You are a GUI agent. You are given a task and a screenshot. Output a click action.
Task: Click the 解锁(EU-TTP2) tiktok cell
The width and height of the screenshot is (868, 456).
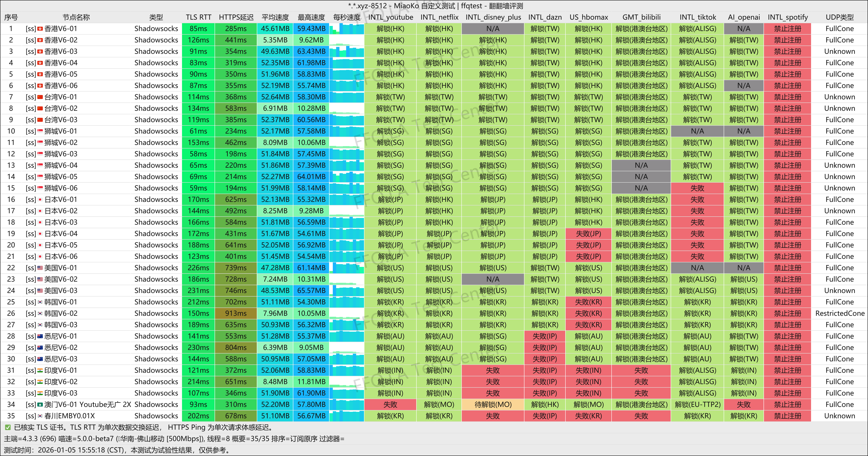(x=697, y=404)
